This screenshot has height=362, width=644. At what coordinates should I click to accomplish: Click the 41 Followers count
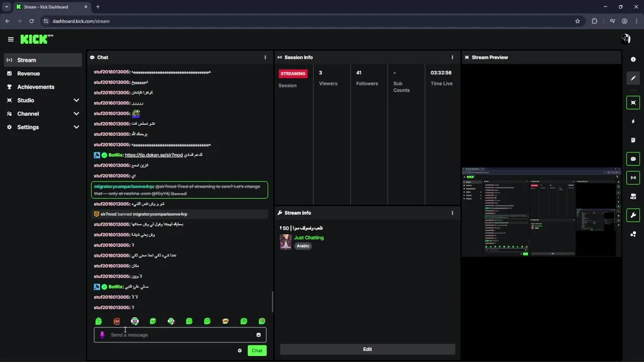(359, 73)
